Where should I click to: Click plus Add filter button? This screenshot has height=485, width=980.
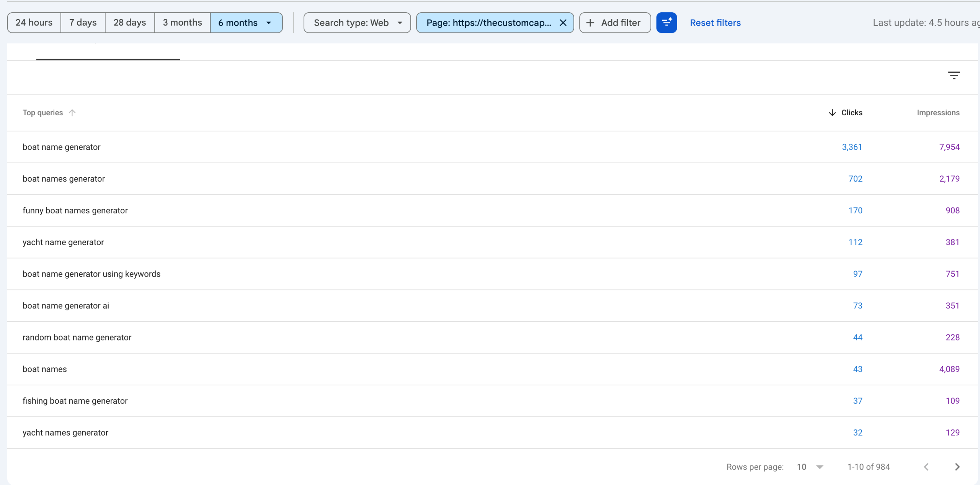click(615, 23)
